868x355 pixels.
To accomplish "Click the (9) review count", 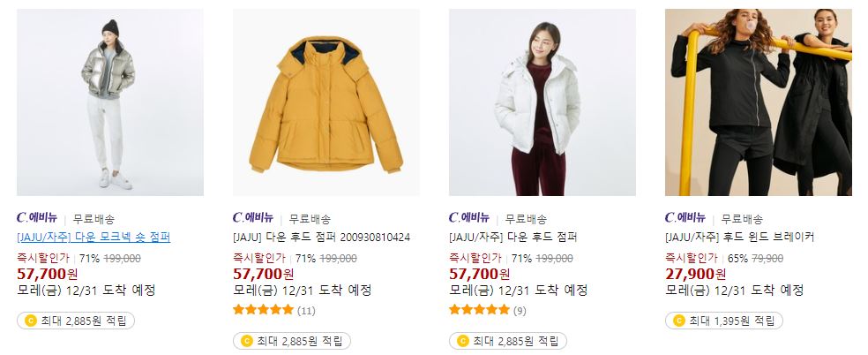I will click(520, 311).
